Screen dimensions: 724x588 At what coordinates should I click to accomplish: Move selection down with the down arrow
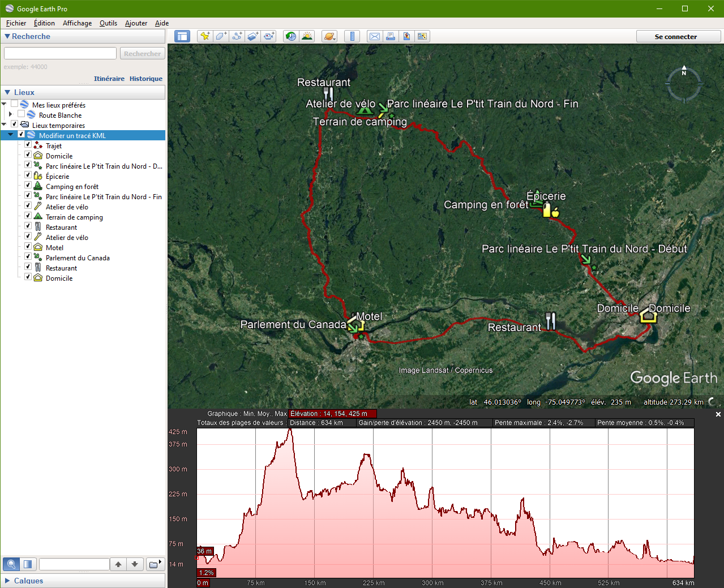(x=135, y=564)
